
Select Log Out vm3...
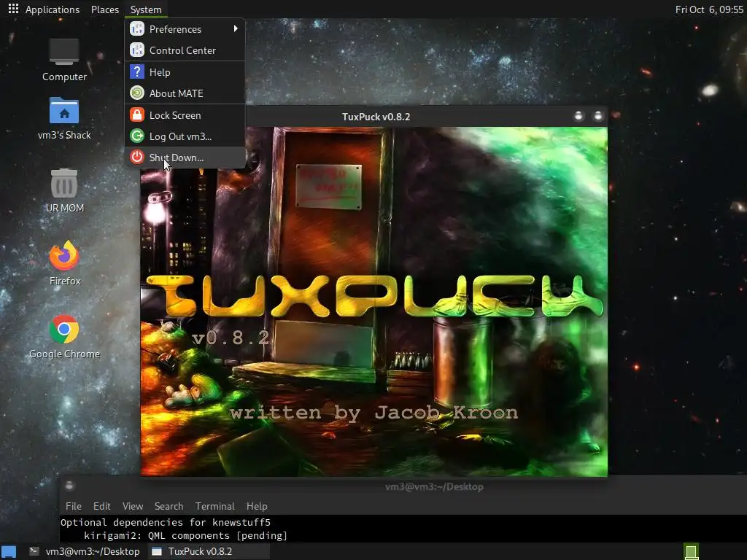coord(185,136)
